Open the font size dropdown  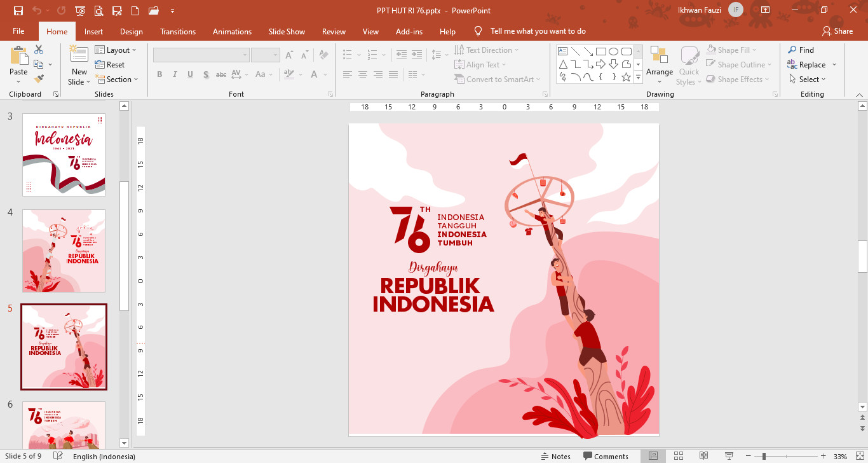point(275,54)
